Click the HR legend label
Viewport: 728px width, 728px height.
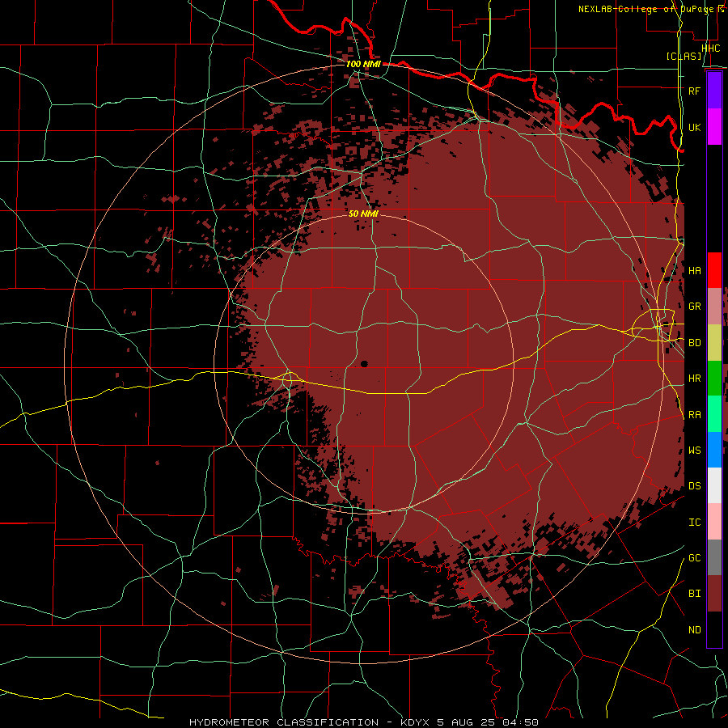[x=694, y=379]
